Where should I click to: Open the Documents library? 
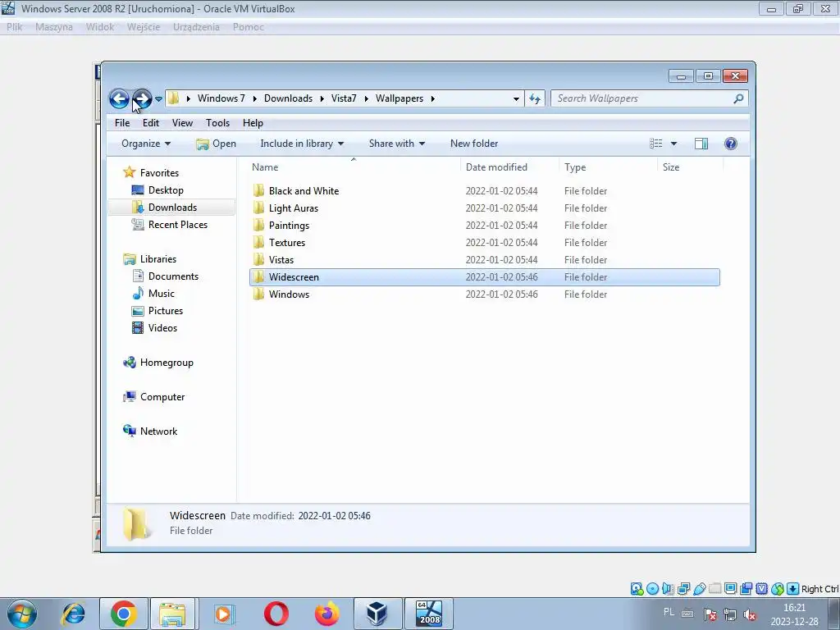pos(173,276)
